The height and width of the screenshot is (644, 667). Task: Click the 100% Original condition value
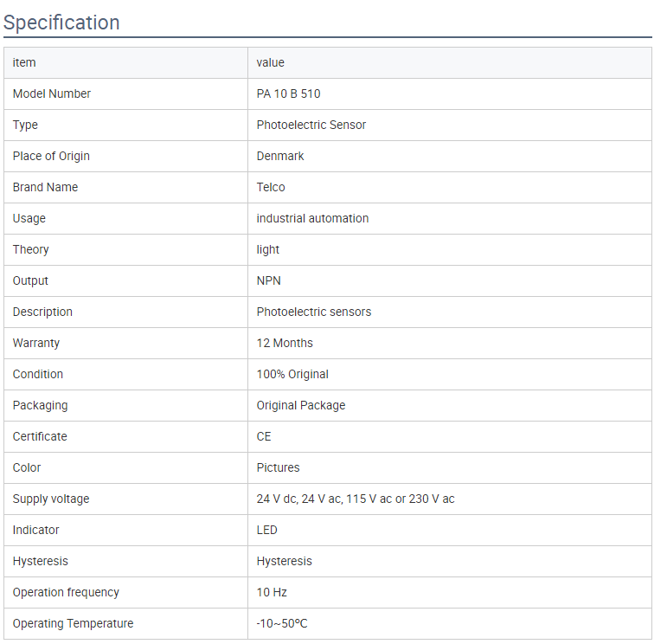click(x=292, y=374)
